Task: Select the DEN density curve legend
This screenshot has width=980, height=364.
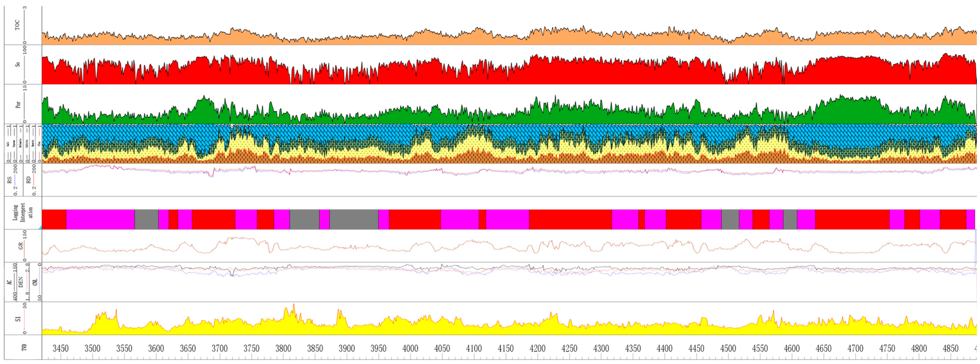Action: pyautogui.click(x=21, y=282)
